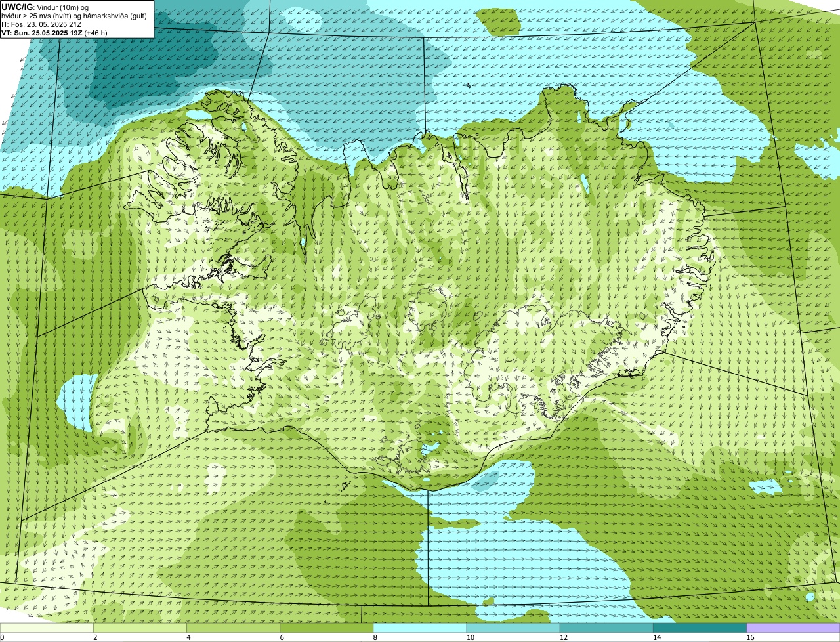Screen dimensions: 840x642
Task: Click the scale label '2'
Action: (95, 637)
